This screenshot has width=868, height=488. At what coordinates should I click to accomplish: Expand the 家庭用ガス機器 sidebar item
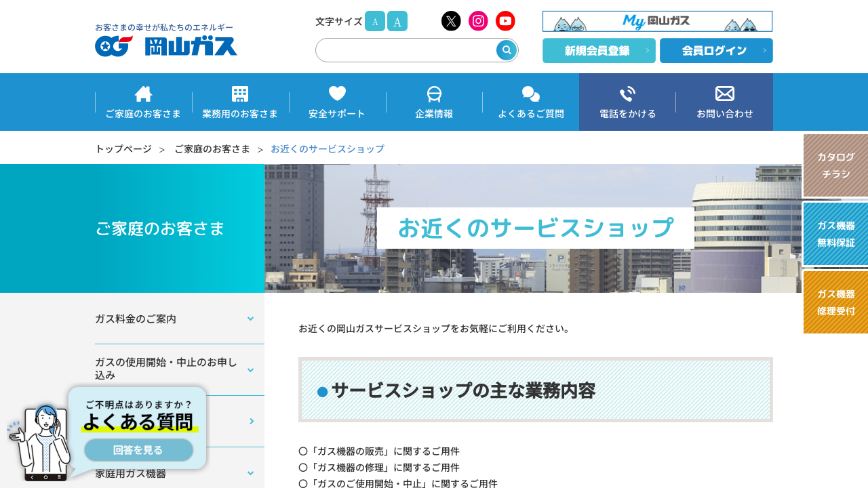pos(250,474)
